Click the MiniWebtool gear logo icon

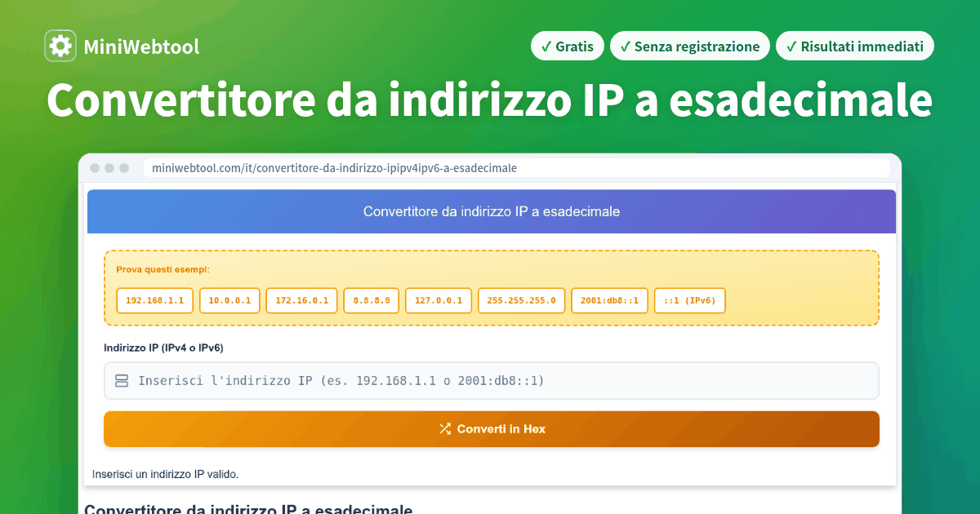click(x=60, y=46)
